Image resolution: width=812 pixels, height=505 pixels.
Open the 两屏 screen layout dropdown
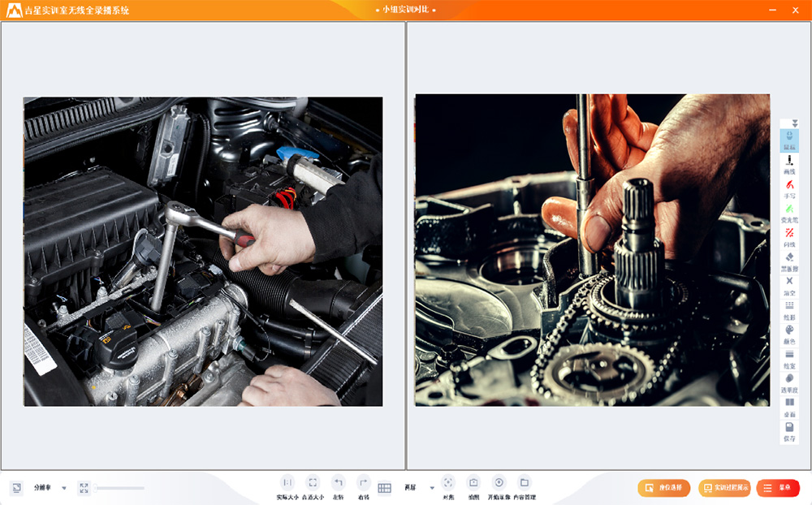pos(432,488)
